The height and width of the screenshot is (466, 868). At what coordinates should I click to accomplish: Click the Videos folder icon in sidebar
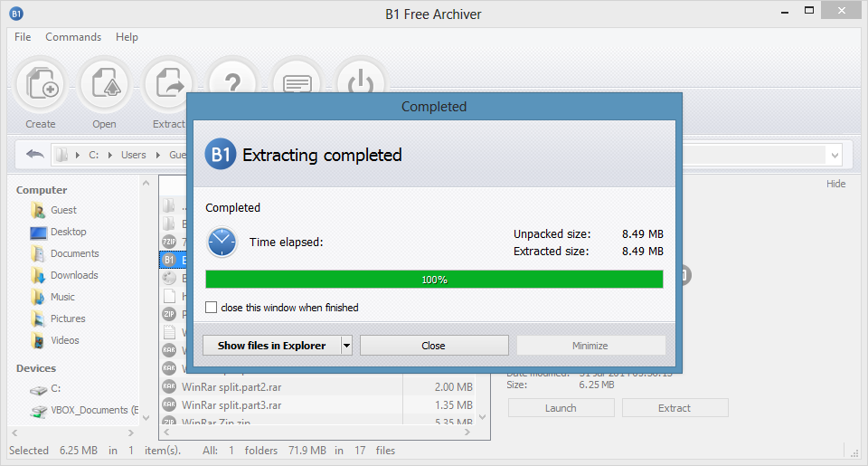point(38,340)
